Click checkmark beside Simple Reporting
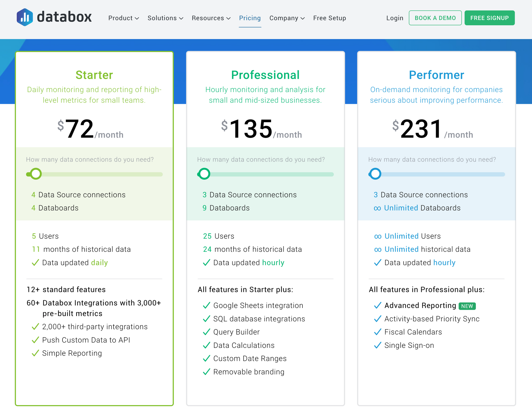 point(35,353)
